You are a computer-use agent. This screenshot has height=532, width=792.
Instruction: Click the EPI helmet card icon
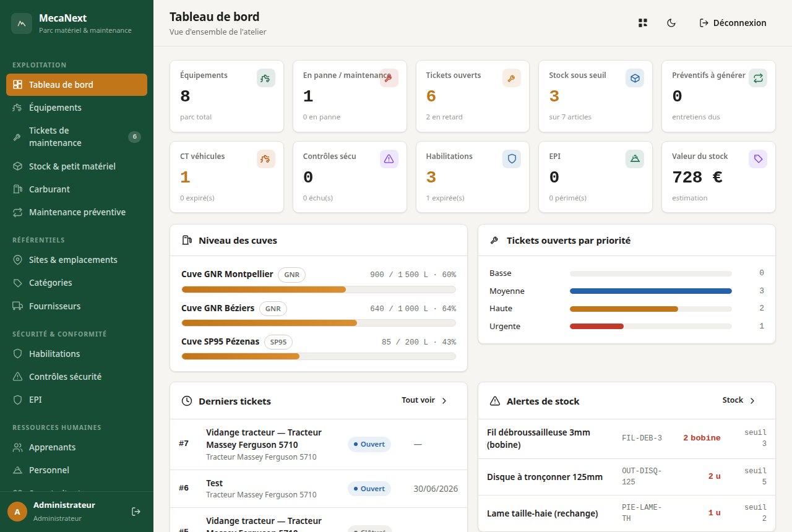pos(635,159)
